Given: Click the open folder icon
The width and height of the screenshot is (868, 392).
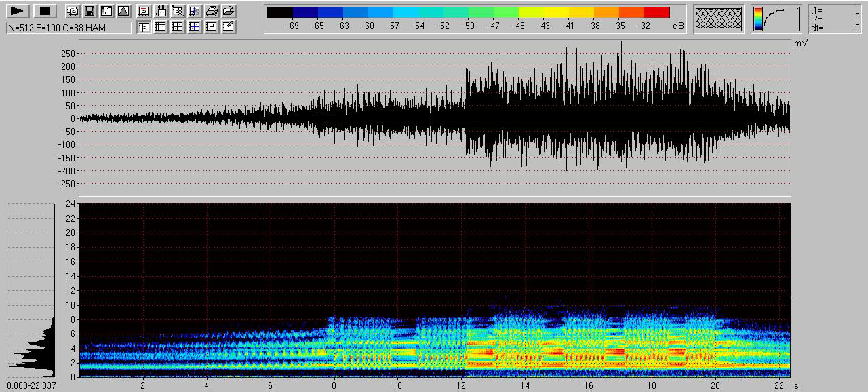Looking at the screenshot, I should point(229,11).
